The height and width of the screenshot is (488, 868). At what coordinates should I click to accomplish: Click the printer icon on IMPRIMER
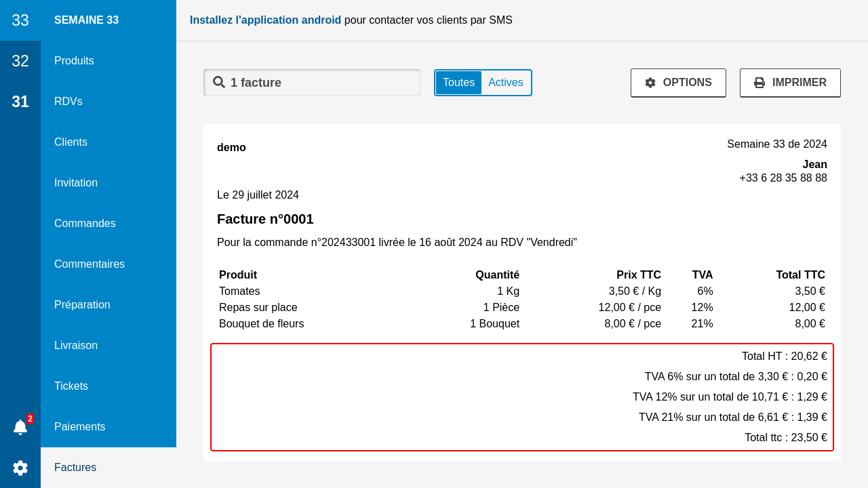click(x=759, y=83)
